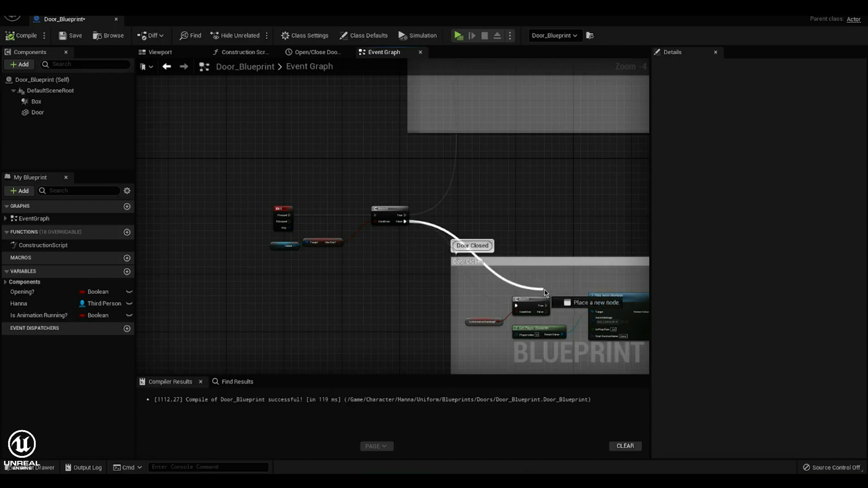Open the Door_Blueprint debug object dropdown
Image resolution: width=868 pixels, height=488 pixels.
click(554, 35)
